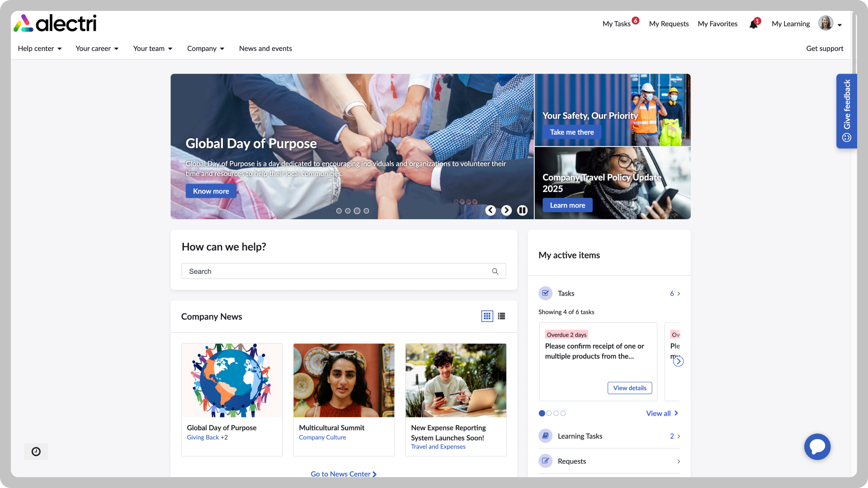Open Multicultural Summit news thumbnail
868x488 pixels.
(344, 380)
